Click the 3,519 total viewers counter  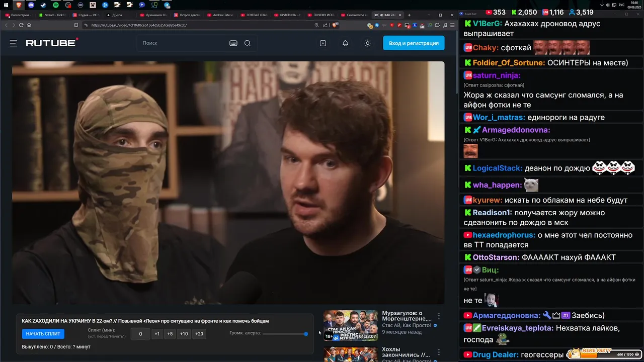(580, 12)
